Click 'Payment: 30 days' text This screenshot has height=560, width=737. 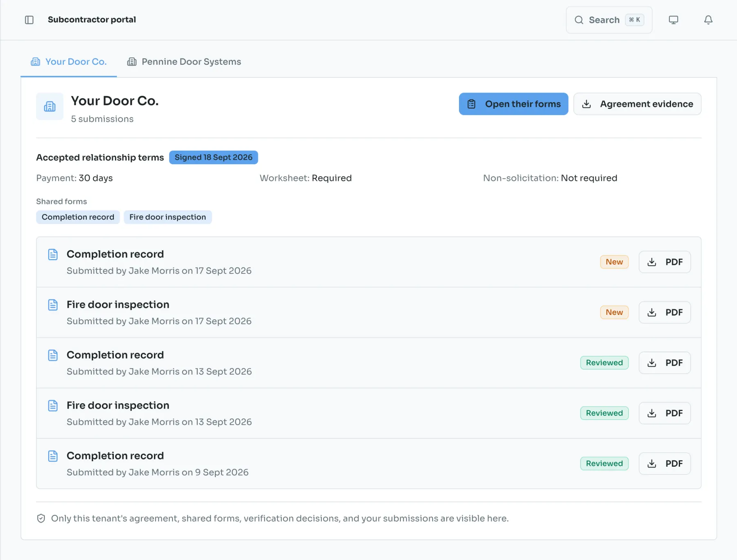(x=75, y=178)
